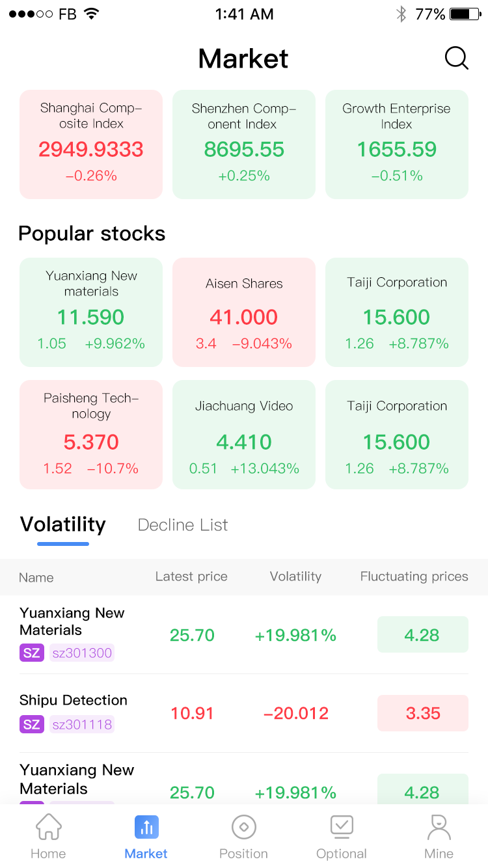Open the Shanghai Composite Index card
488x868 pixels.
click(x=91, y=144)
